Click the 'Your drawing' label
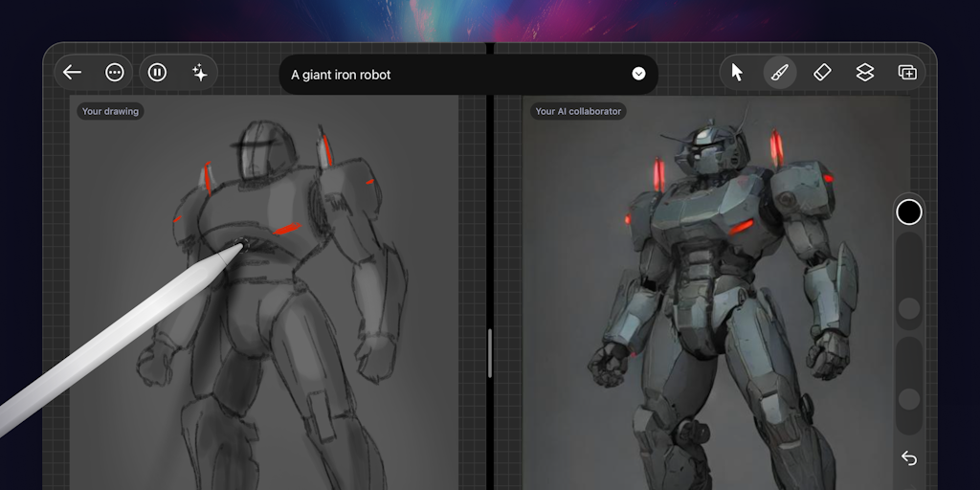Viewport: 980px width, 490px height. [x=110, y=111]
